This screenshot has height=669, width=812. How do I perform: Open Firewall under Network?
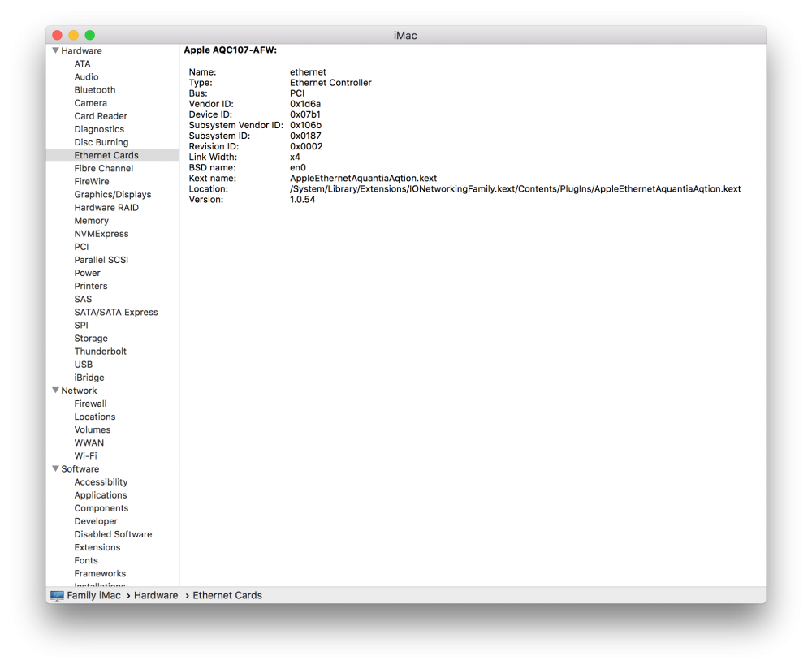click(x=90, y=404)
